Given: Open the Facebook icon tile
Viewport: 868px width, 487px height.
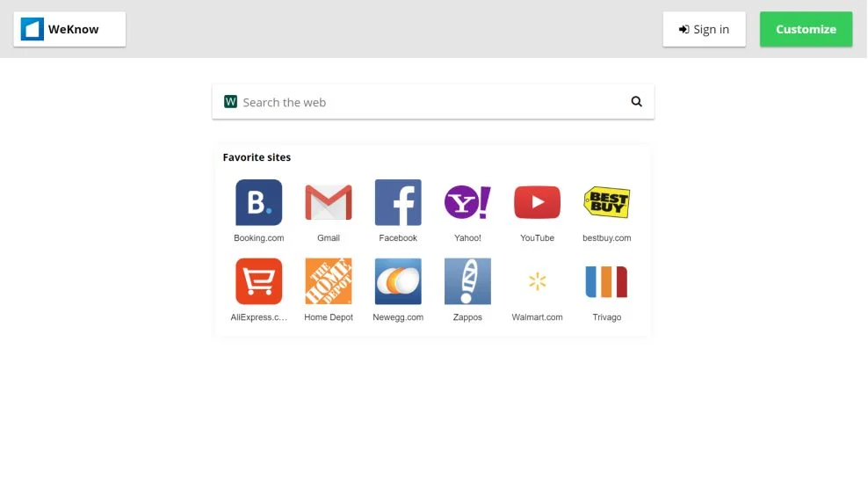Looking at the screenshot, I should coord(398,202).
